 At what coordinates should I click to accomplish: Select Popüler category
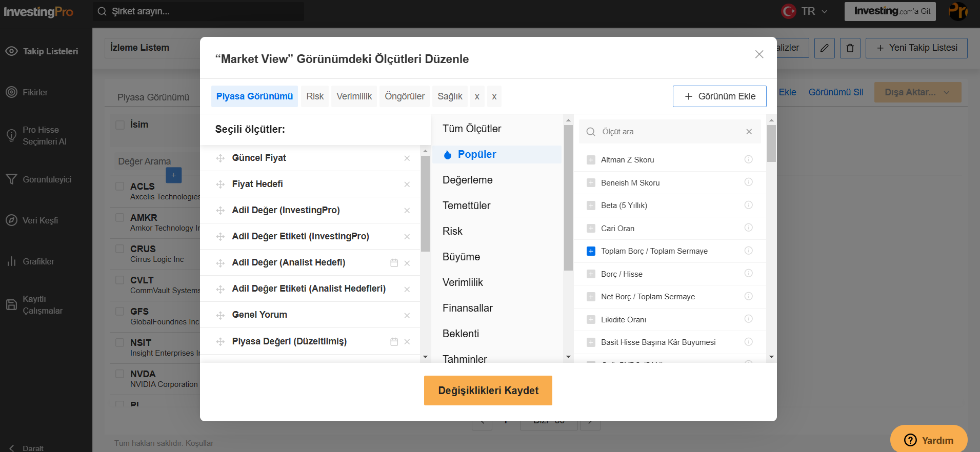coord(496,154)
